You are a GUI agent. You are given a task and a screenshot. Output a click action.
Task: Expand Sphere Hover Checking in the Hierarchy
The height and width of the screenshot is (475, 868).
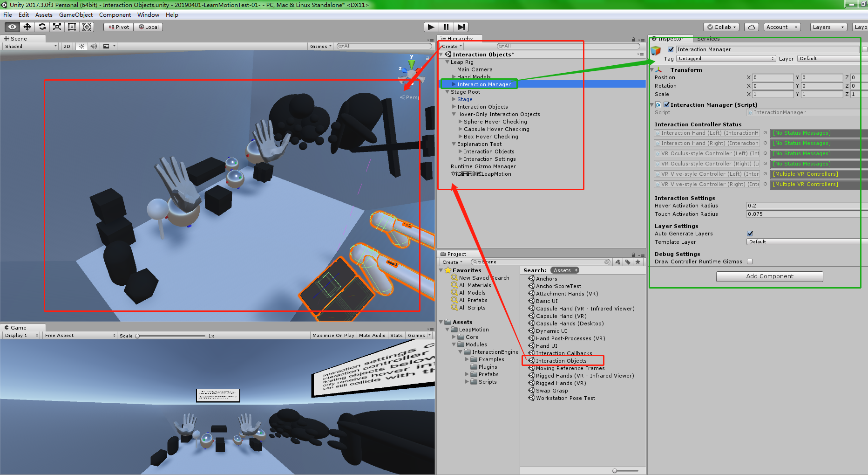(x=459, y=121)
